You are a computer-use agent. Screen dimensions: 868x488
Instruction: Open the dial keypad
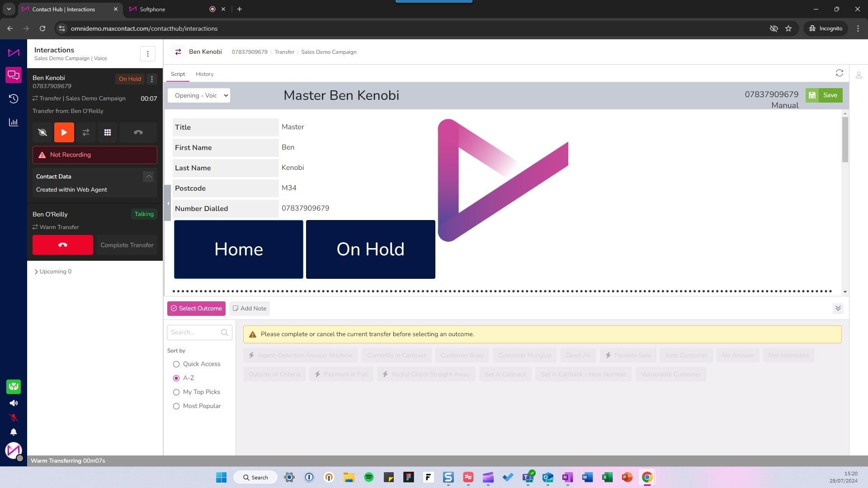point(108,132)
